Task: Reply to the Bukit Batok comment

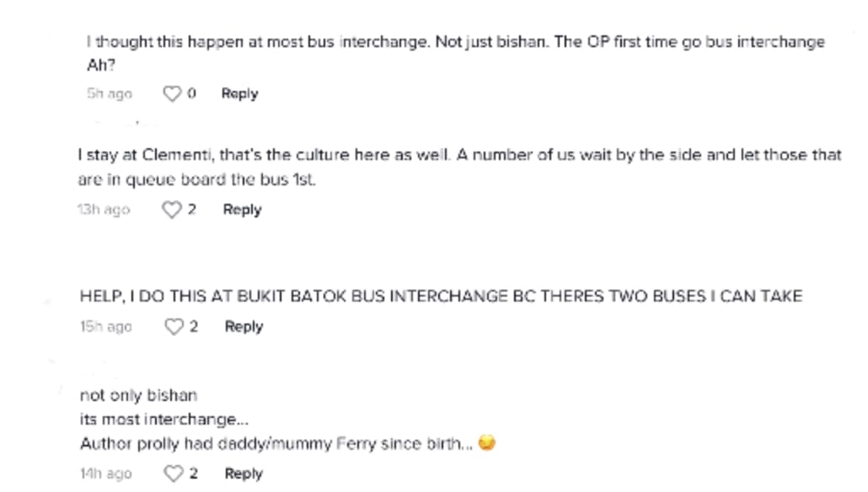Action: (x=244, y=327)
